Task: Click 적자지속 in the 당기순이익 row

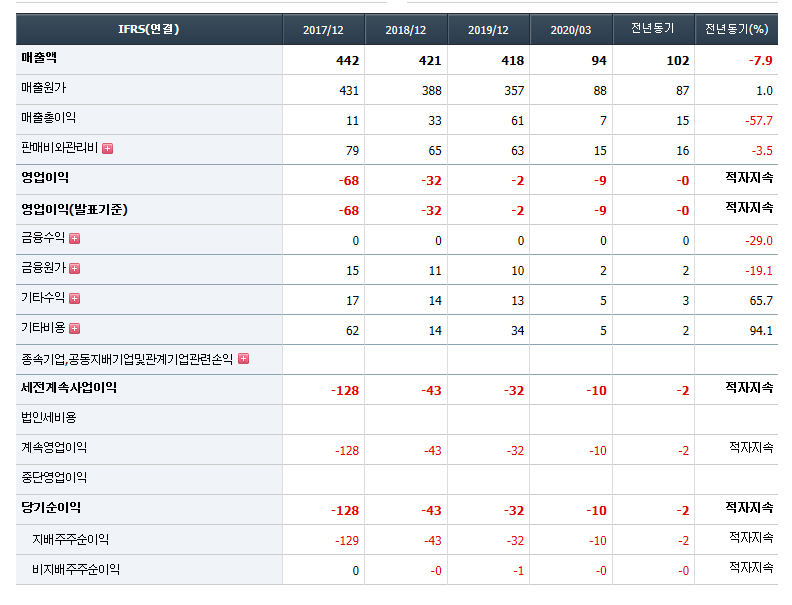Action: pos(750,508)
